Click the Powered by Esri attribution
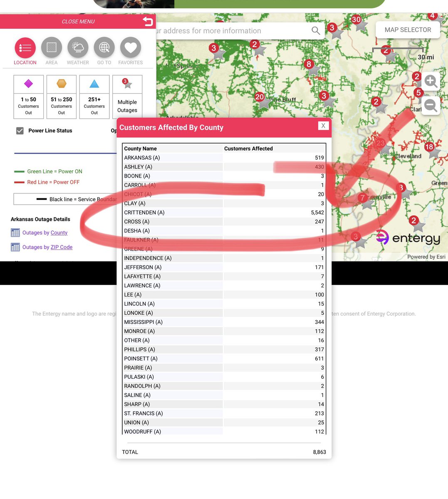This screenshot has height=499, width=448. pos(426,257)
